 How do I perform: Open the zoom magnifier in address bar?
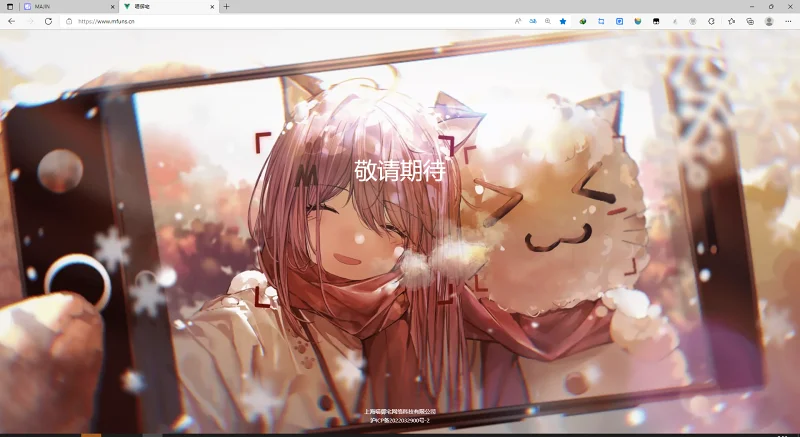[x=547, y=21]
